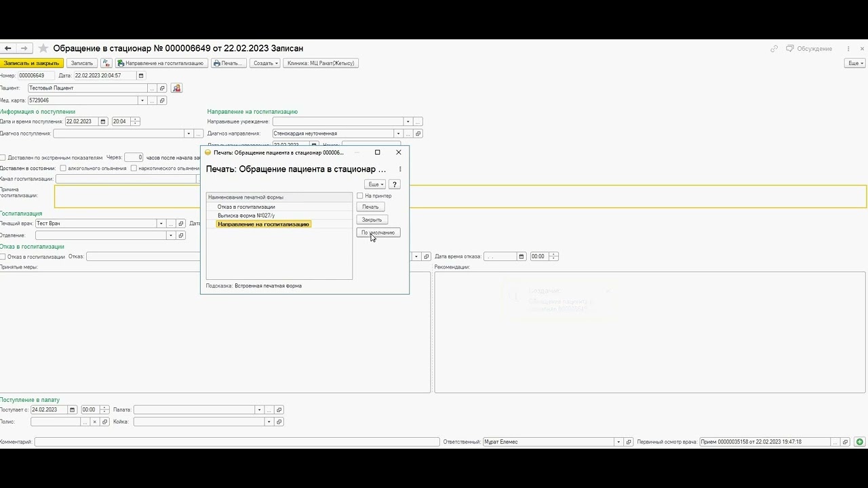This screenshot has width=868, height=488.
Task: Adjust arrival time 20:04 stepper
Action: 135,122
